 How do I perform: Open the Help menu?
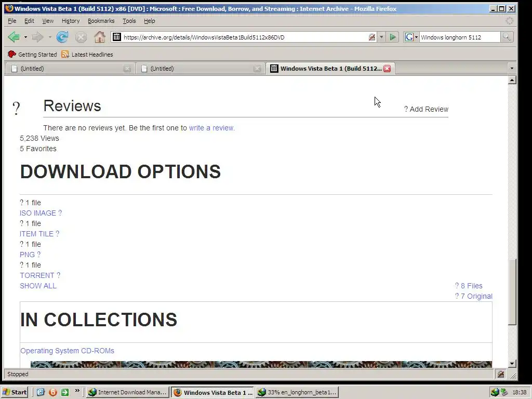click(x=149, y=21)
